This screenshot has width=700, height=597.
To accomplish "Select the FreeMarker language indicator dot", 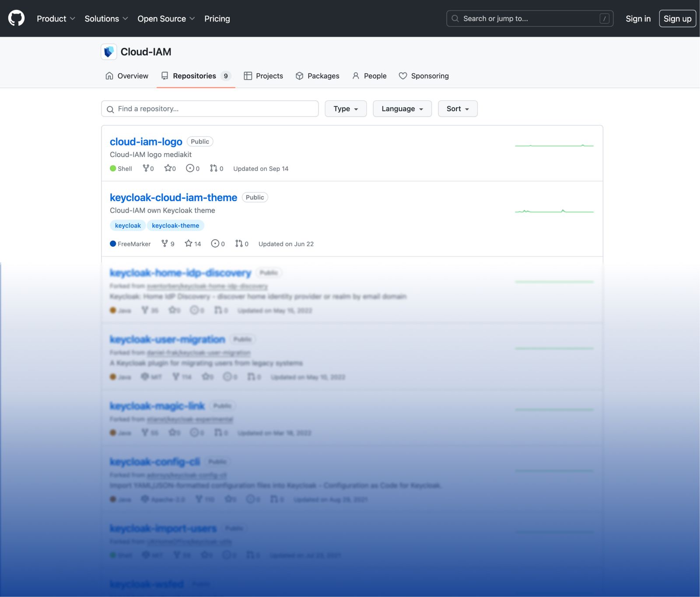I will click(x=112, y=244).
